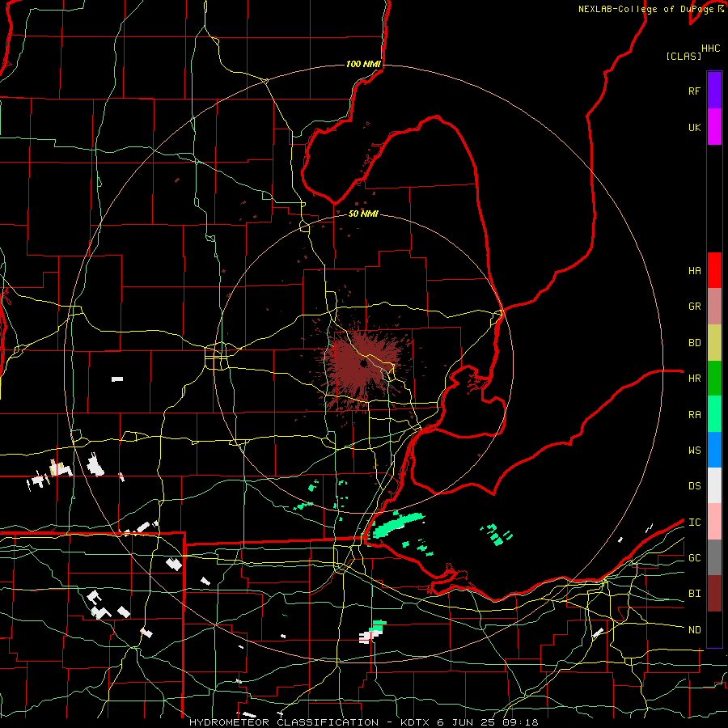The height and width of the screenshot is (728, 728).
Task: Click the UK legend label
Action: (x=694, y=127)
